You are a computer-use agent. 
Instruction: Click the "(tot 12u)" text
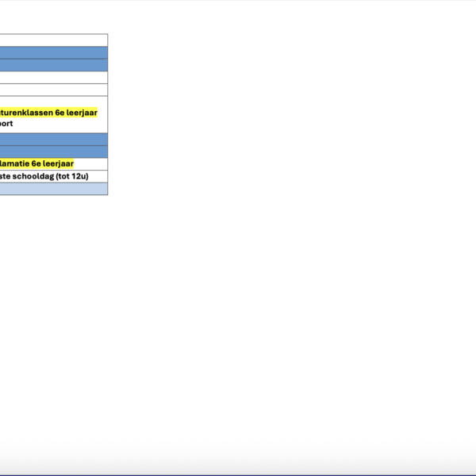(x=75, y=176)
